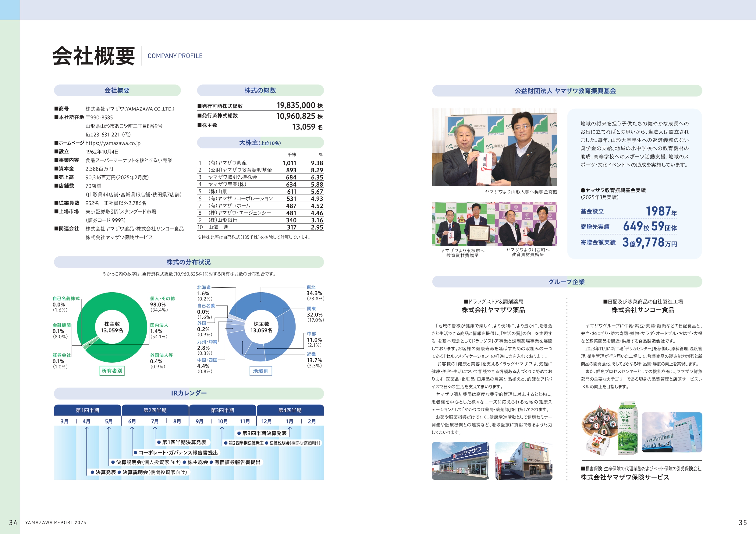Image resolution: width=756 pixels, height=534 pixels.
Task: Click the "第4四半期" calendar header
Action: [290, 410]
